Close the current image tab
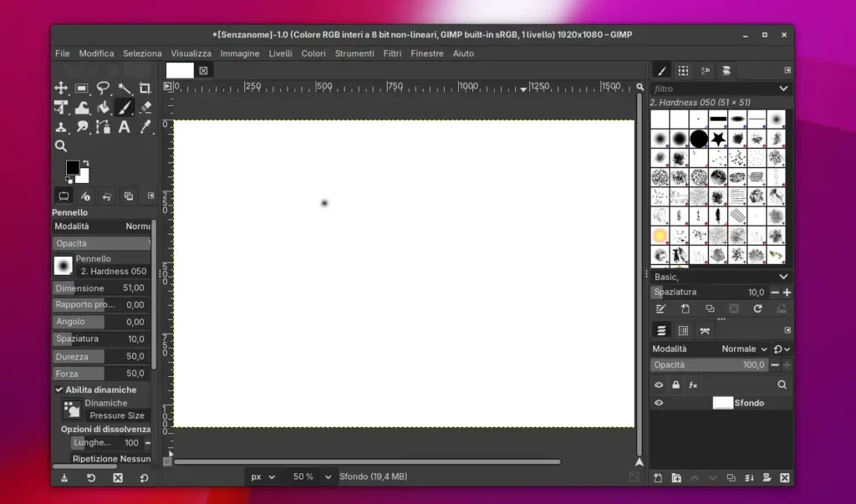This screenshot has height=504, width=856. 203,71
